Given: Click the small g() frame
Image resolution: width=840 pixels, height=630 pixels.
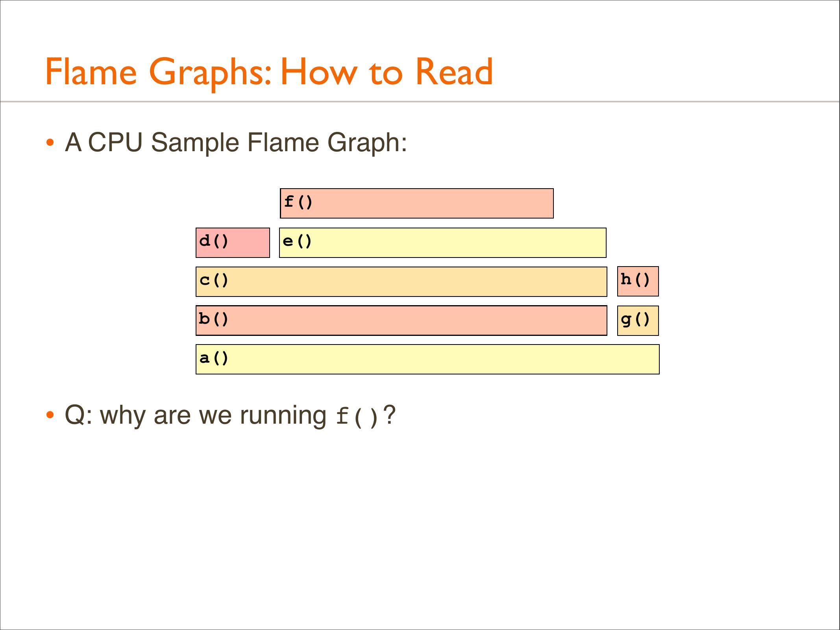Looking at the screenshot, I should click(638, 321).
